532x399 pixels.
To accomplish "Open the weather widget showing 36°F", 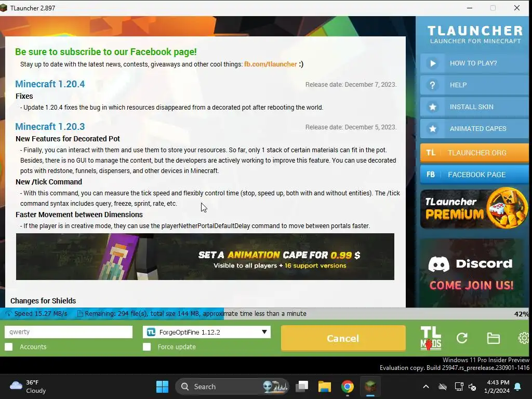I will click(x=28, y=387).
